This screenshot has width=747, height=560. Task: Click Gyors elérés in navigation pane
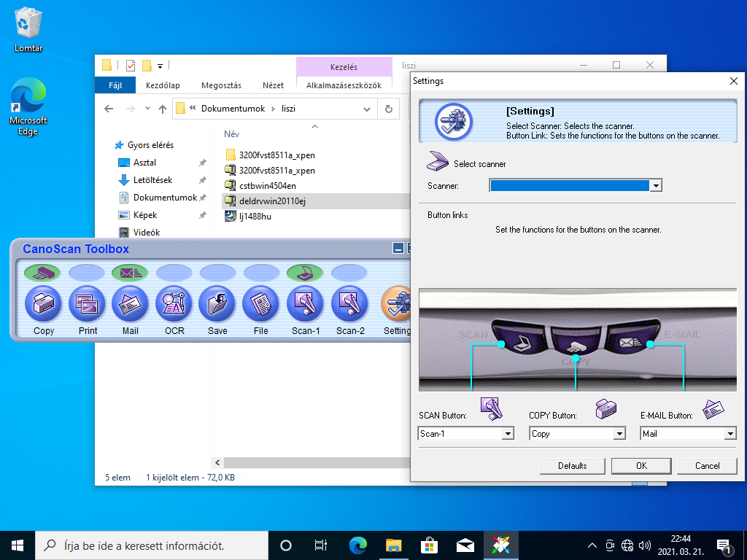click(150, 145)
